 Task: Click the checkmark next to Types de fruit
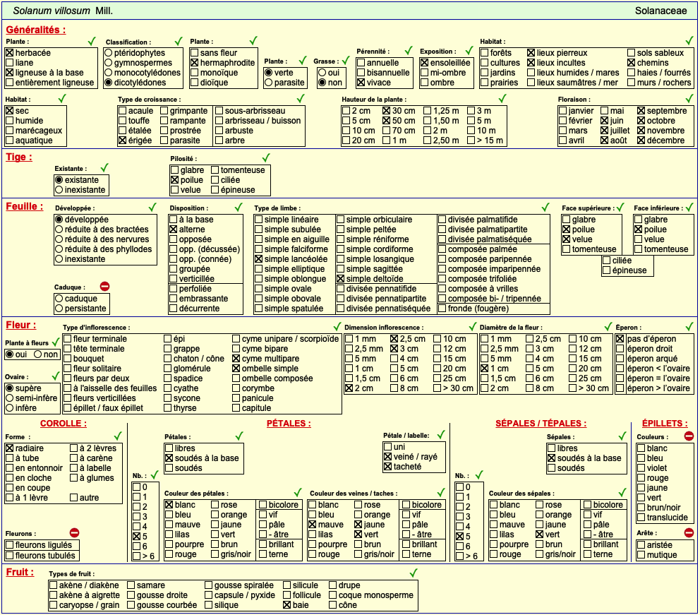point(414,573)
